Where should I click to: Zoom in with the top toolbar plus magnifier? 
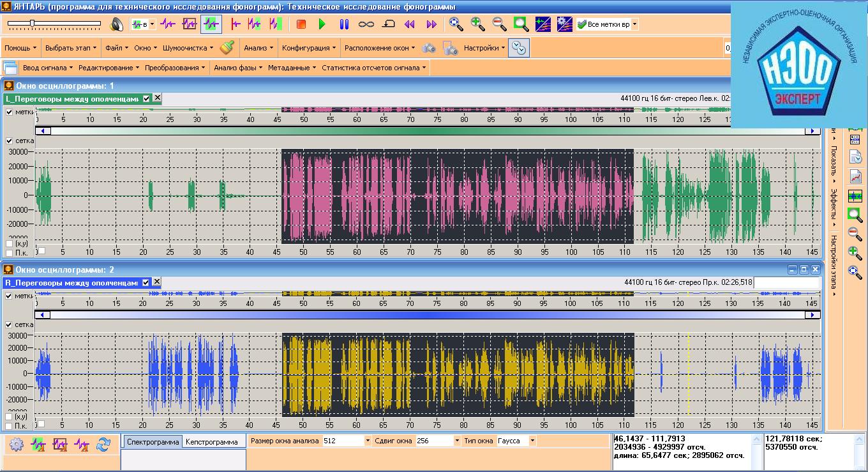477,24
